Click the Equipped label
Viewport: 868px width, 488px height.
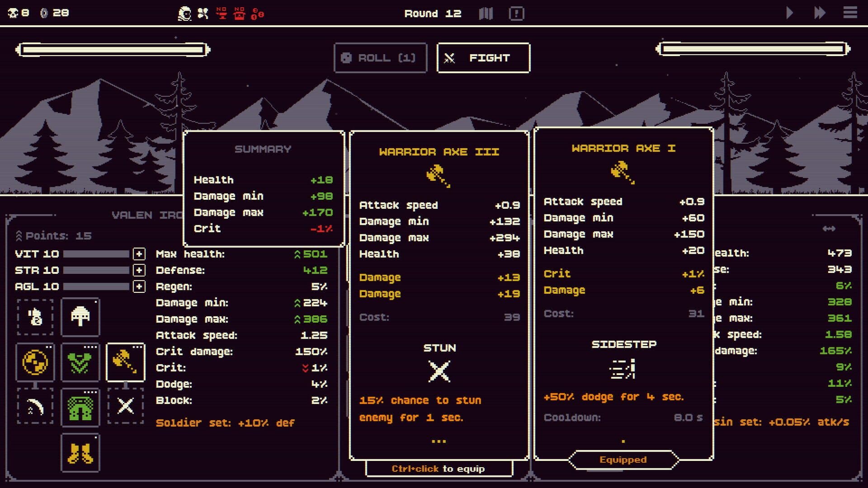pos(623,460)
